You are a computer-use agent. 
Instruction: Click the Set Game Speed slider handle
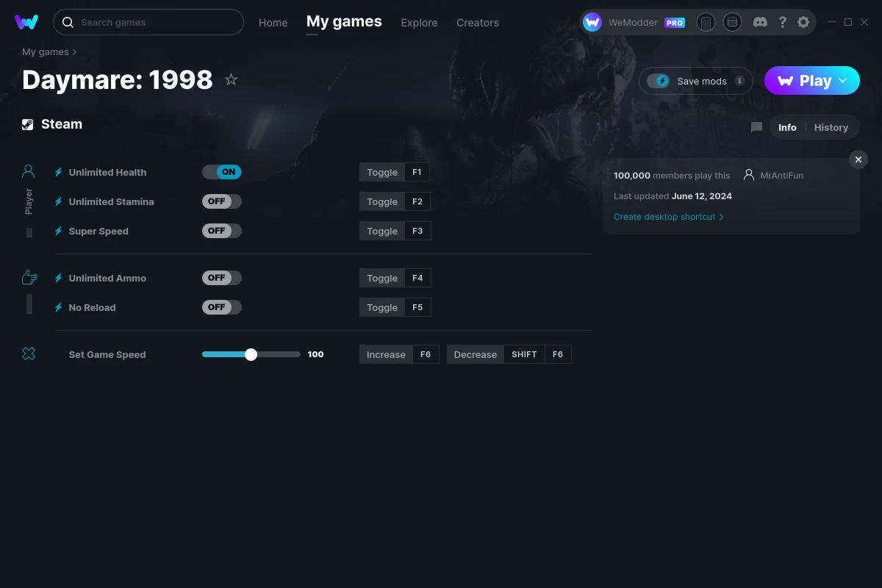pyautogui.click(x=251, y=354)
